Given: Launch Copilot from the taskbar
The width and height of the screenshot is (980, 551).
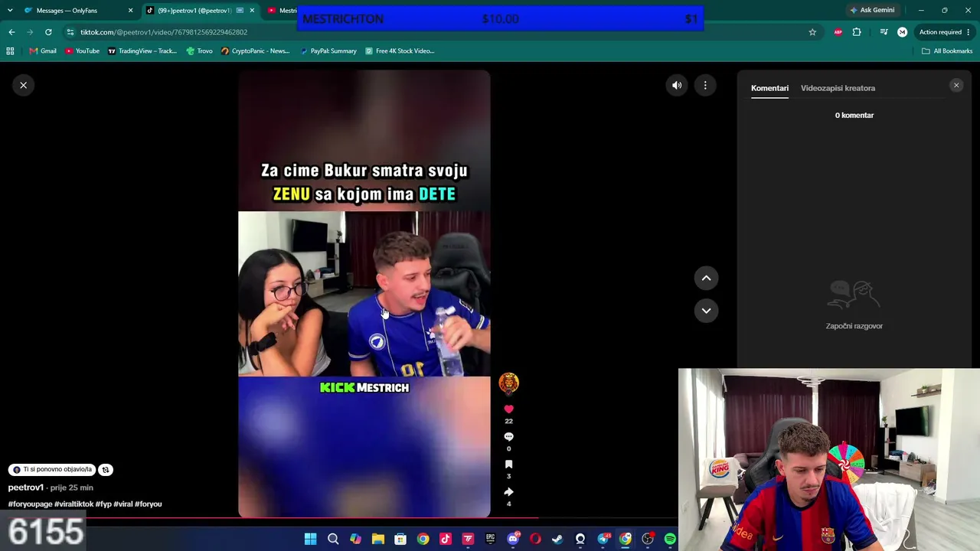Looking at the screenshot, I should (x=355, y=539).
